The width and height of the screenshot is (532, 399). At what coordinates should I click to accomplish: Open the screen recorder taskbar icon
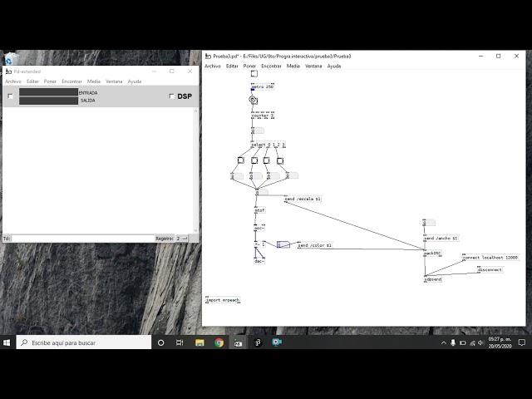click(x=277, y=342)
